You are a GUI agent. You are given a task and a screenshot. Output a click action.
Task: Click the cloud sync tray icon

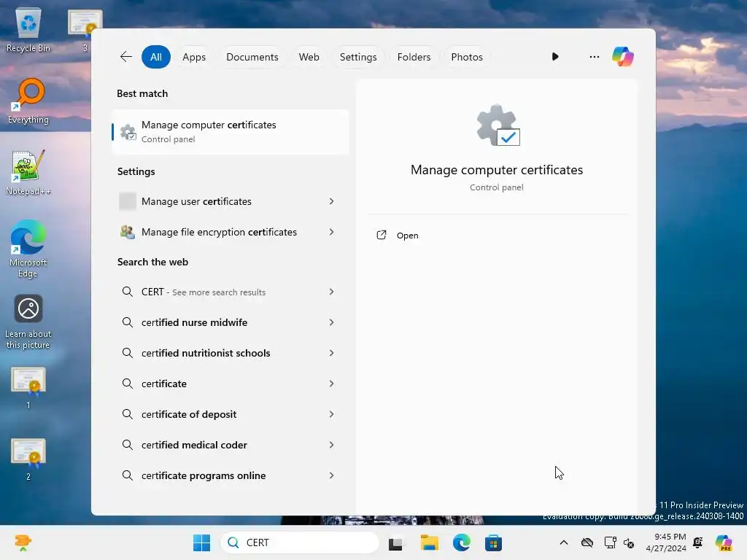click(587, 542)
